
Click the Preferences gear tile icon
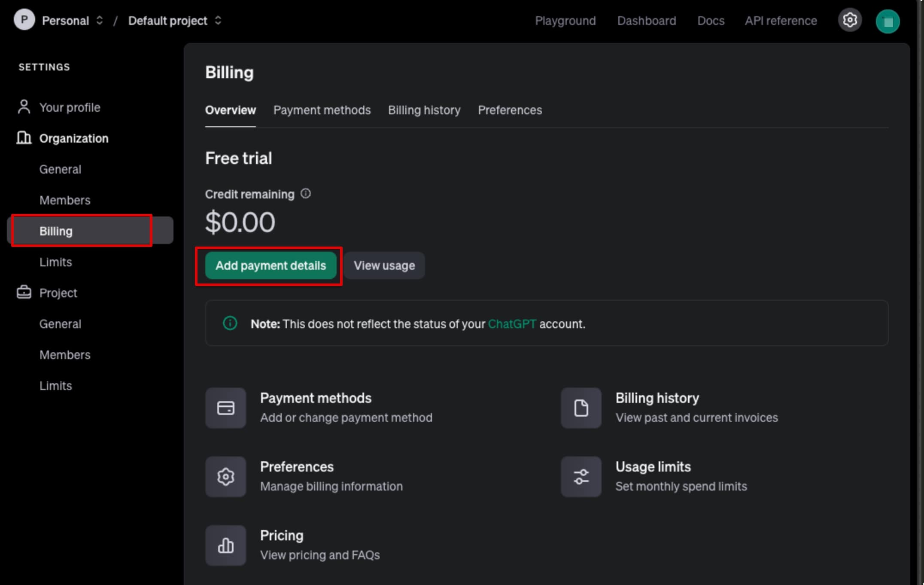[225, 476]
